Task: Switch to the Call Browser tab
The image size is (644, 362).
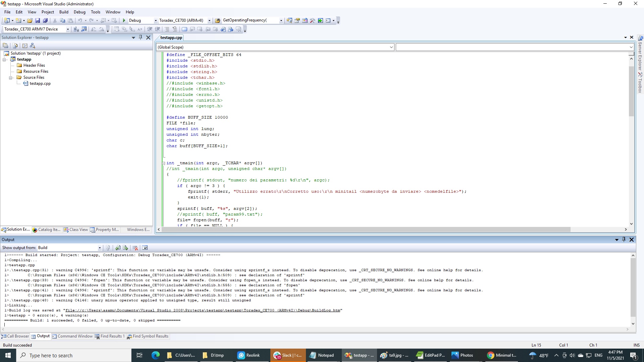Action: click(15, 336)
